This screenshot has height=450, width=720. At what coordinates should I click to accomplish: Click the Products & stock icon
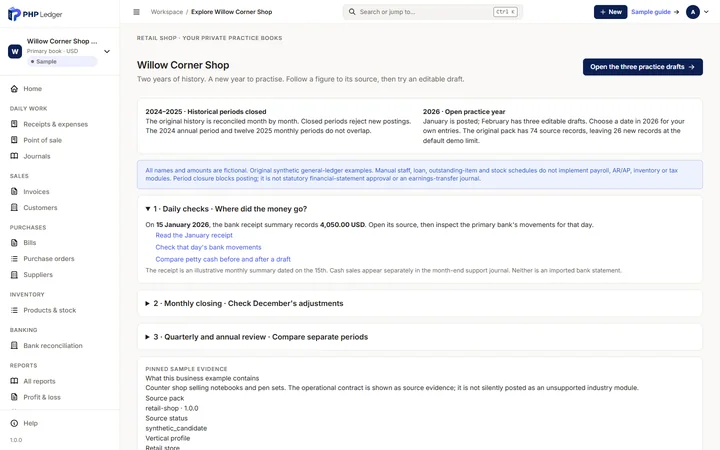(14, 310)
